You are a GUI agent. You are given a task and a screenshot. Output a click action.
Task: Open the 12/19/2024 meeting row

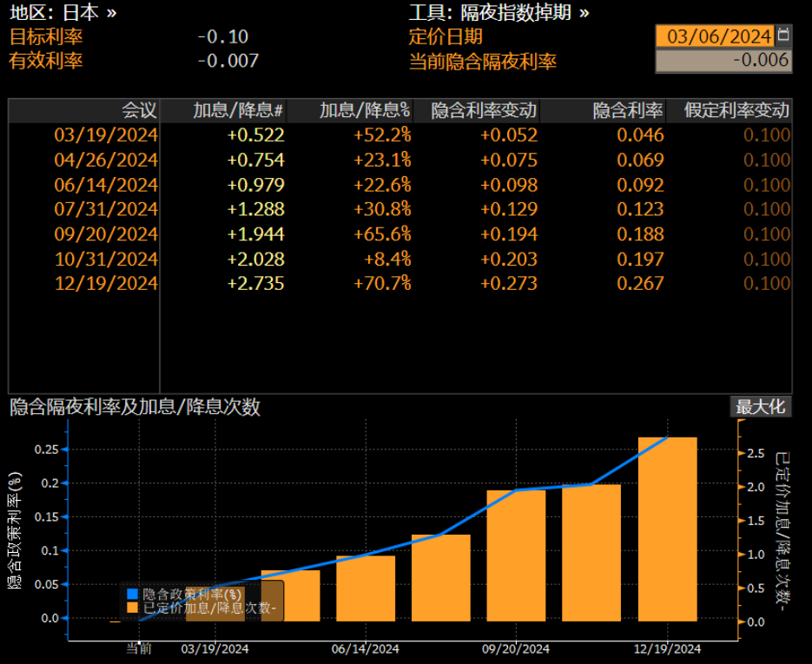104,283
